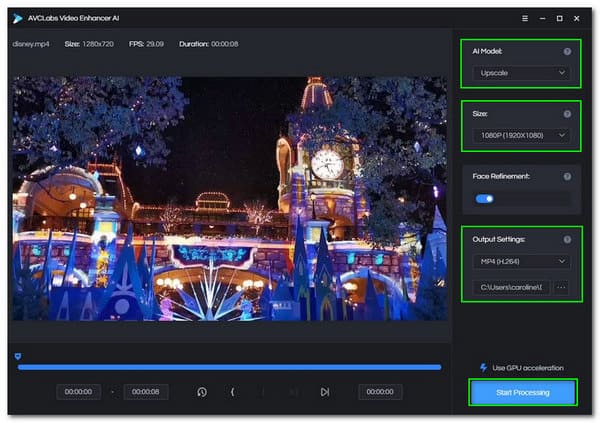This screenshot has height=423, width=600.
Task: Show help for Face Refinement
Action: coord(567,176)
